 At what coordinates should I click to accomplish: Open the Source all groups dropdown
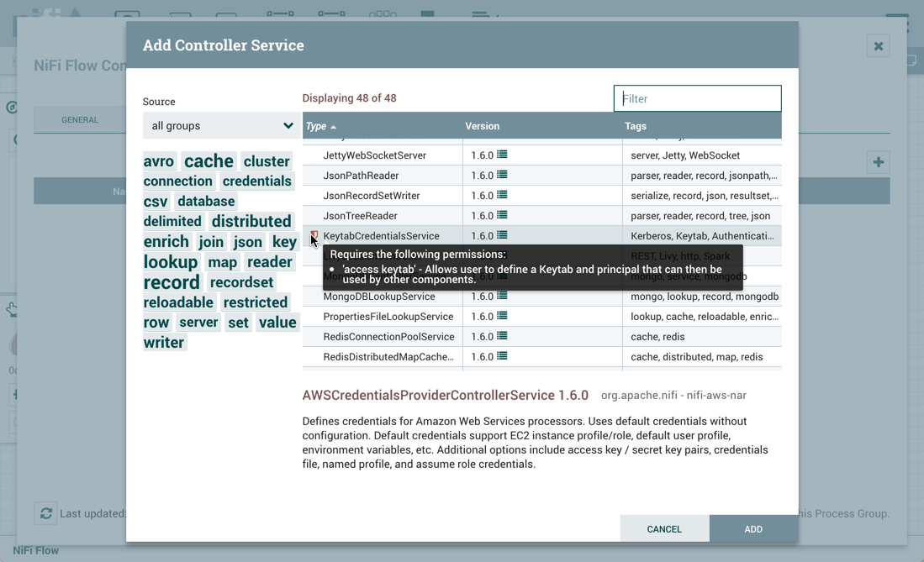221,126
